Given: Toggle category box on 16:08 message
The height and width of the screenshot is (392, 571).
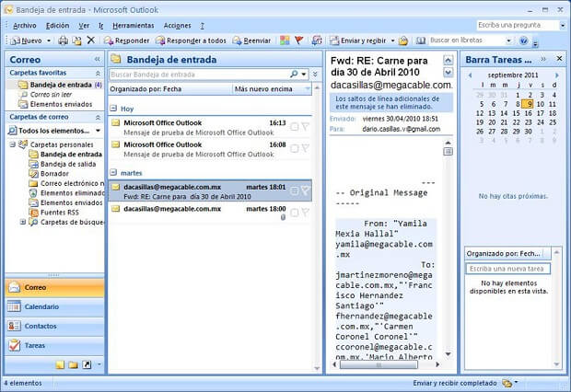Looking at the screenshot, I should click(x=295, y=148).
